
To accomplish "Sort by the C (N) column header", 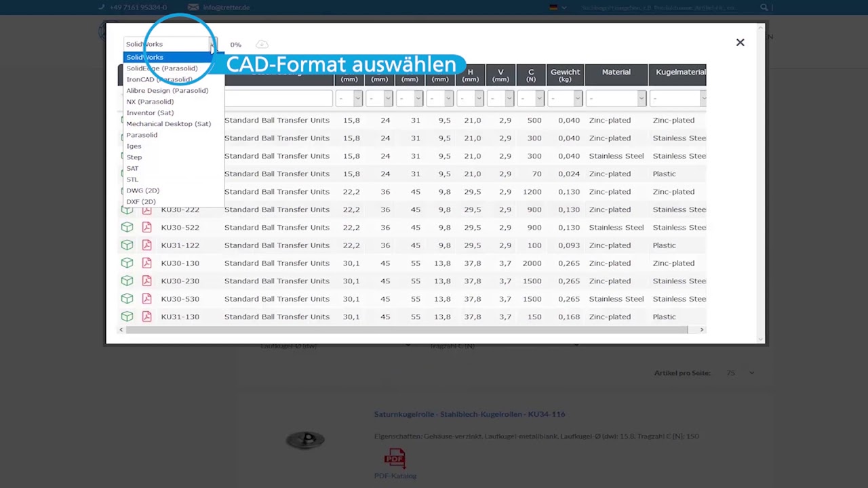I will click(531, 75).
